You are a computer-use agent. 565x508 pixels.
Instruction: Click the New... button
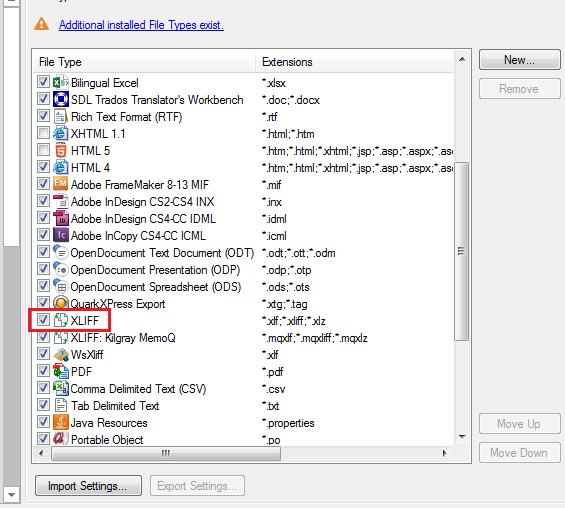point(520,60)
